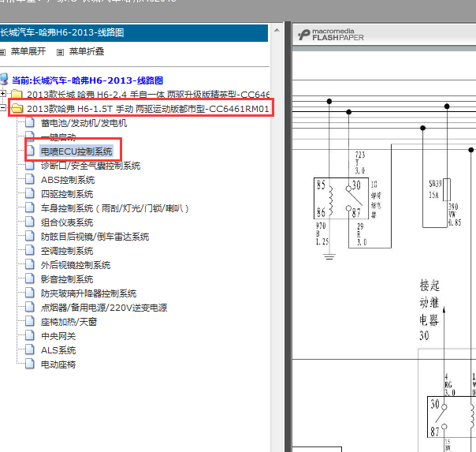The width and height of the screenshot is (476, 452).
Task: Click the document icon beside 电动座椅
Action: [30, 364]
